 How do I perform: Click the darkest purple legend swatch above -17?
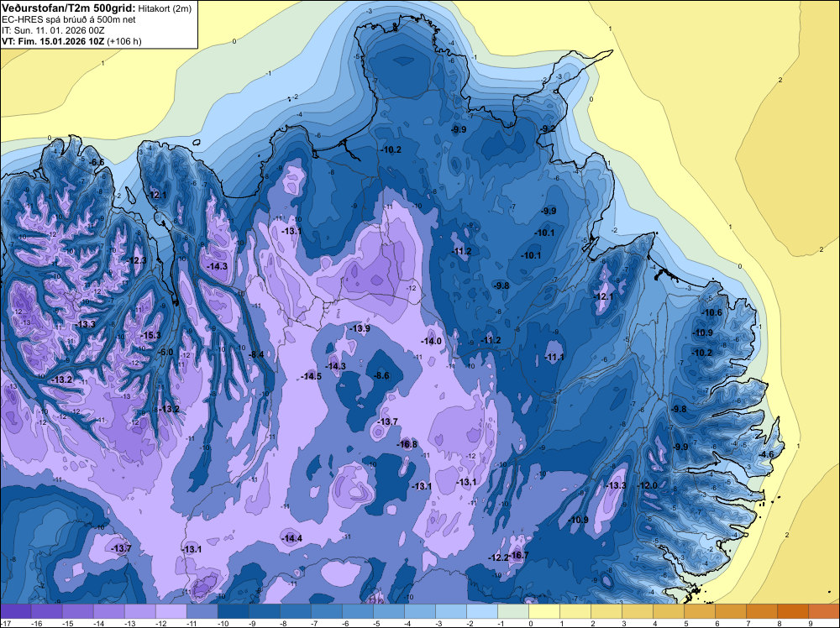pyautogui.click(x=15, y=611)
